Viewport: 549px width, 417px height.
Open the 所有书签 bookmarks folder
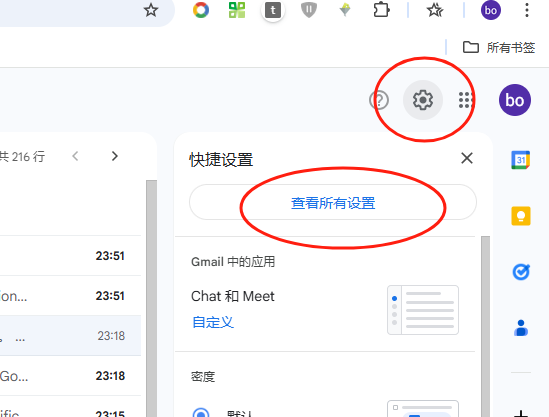point(499,47)
